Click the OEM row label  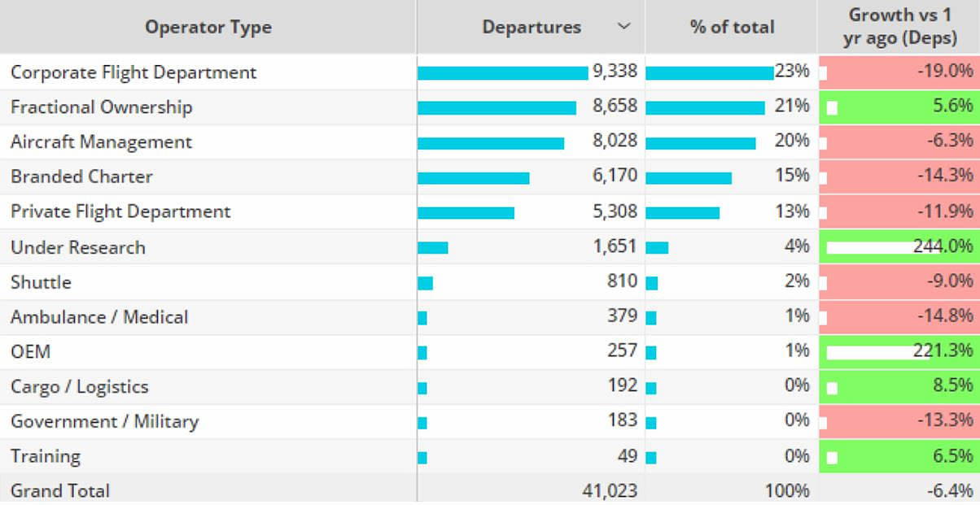point(31,352)
